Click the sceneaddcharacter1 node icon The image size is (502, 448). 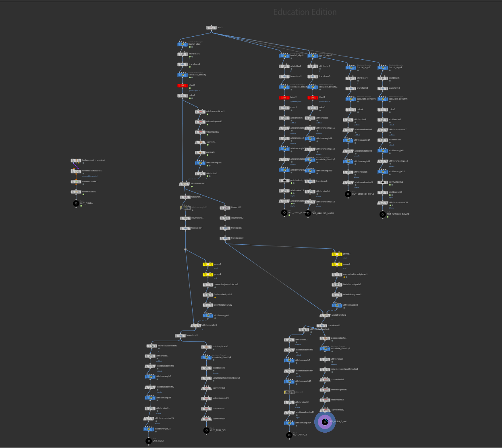click(76, 171)
